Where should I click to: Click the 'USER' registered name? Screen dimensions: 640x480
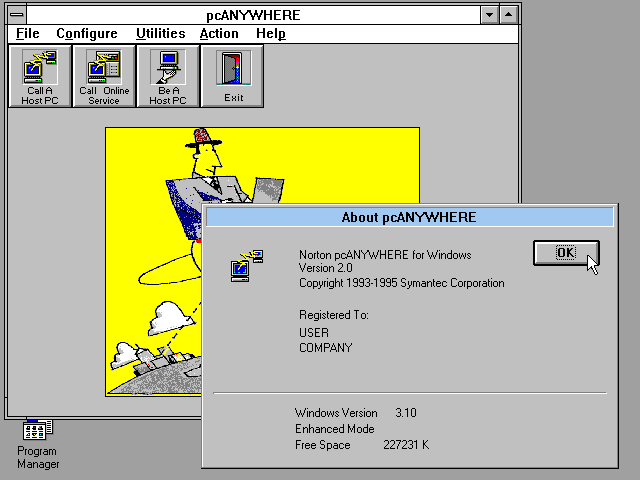point(313,333)
